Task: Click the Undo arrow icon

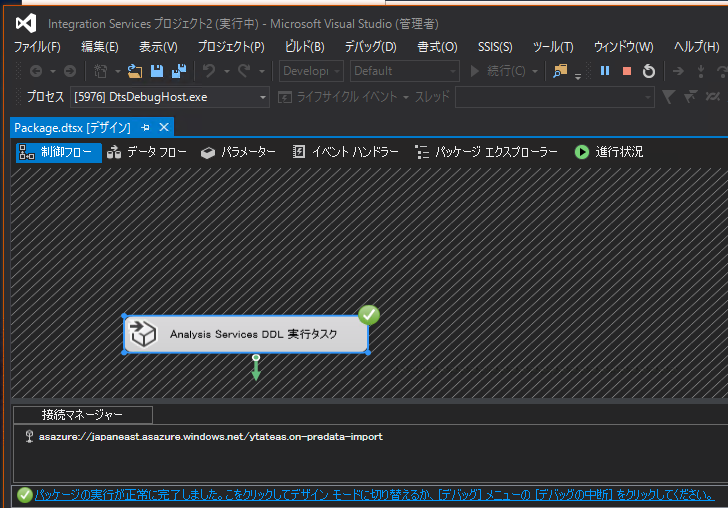Action: click(209, 71)
